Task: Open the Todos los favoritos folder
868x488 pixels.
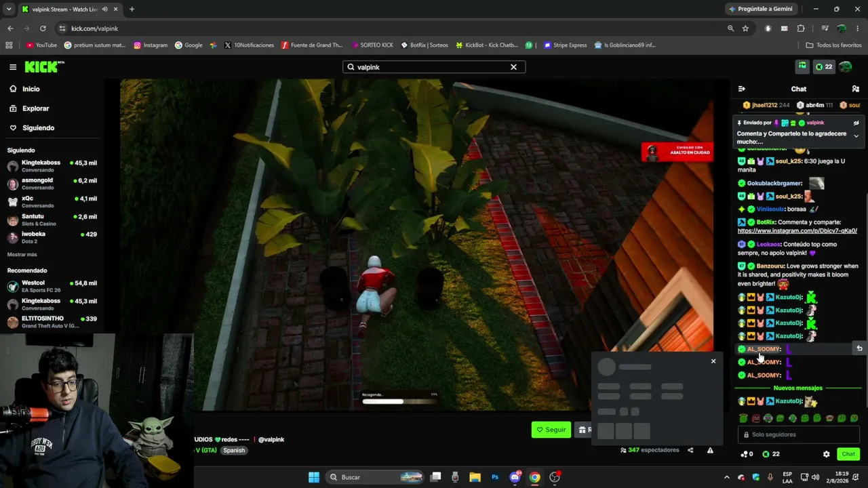Action: pos(833,45)
